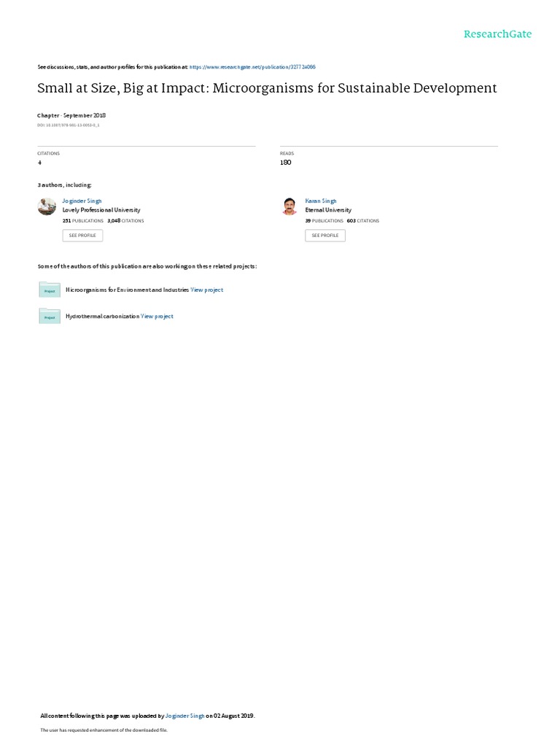560x747 pixels.
Task: Click the ResearchGate logo
Action: pyautogui.click(x=497, y=34)
